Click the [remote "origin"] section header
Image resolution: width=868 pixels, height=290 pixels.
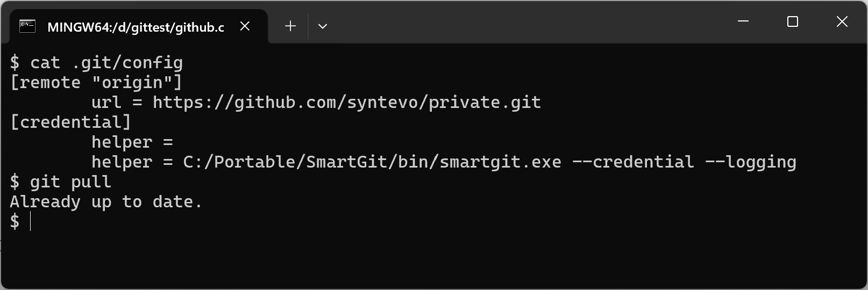point(96,83)
